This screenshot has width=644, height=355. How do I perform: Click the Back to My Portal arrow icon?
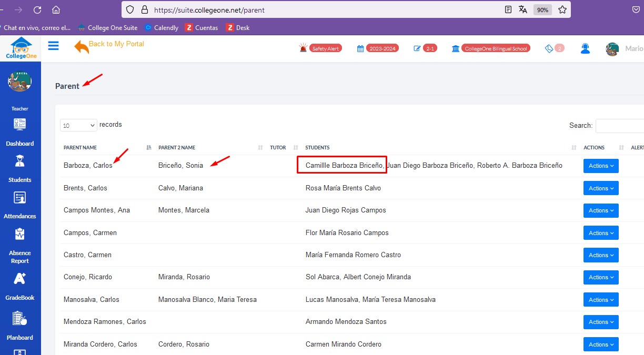[x=82, y=47]
